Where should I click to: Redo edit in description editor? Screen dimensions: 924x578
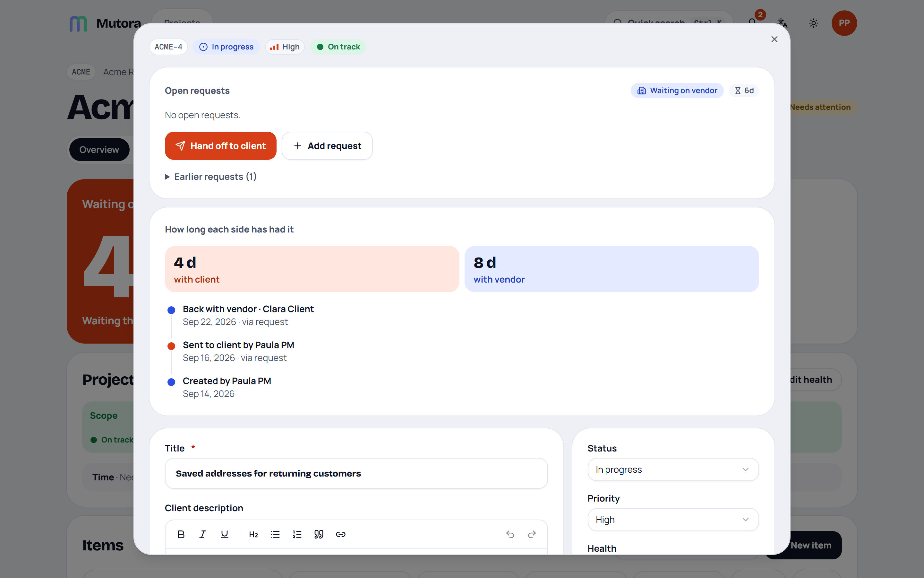point(532,534)
